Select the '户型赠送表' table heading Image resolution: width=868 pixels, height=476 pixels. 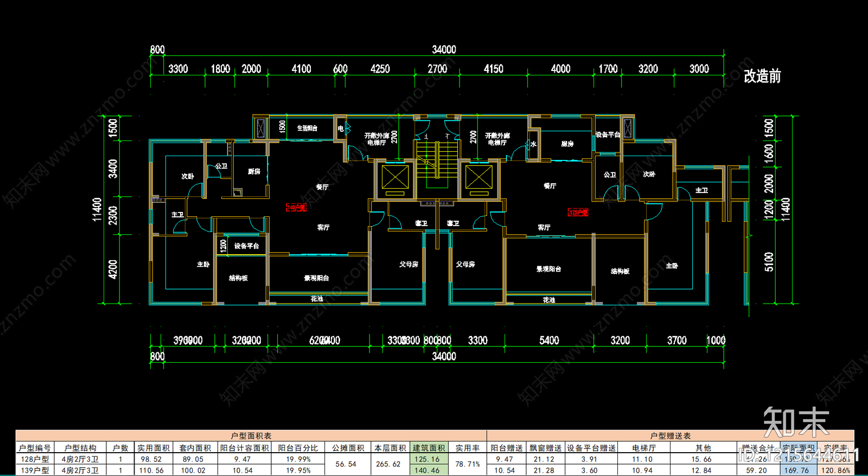671,436
